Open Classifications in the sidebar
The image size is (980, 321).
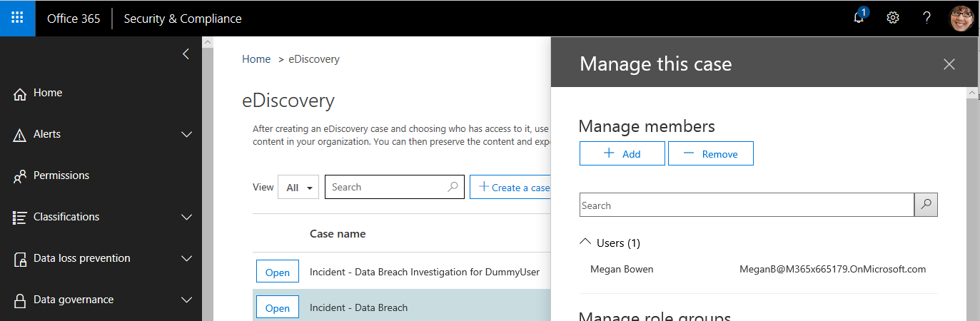pyautogui.click(x=66, y=217)
